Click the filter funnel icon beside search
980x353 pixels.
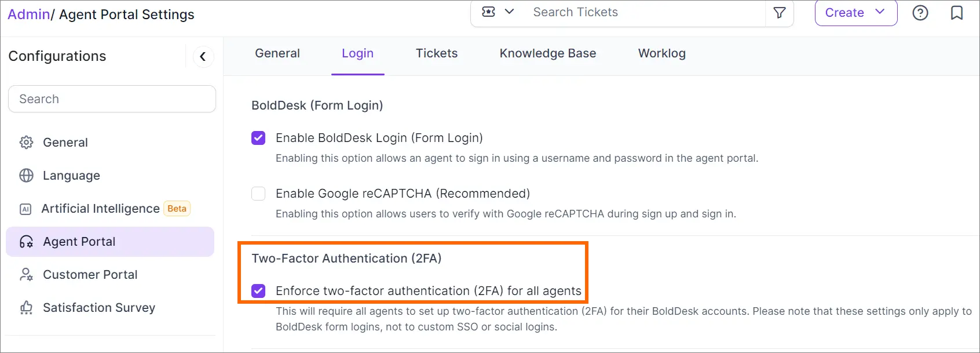point(780,13)
